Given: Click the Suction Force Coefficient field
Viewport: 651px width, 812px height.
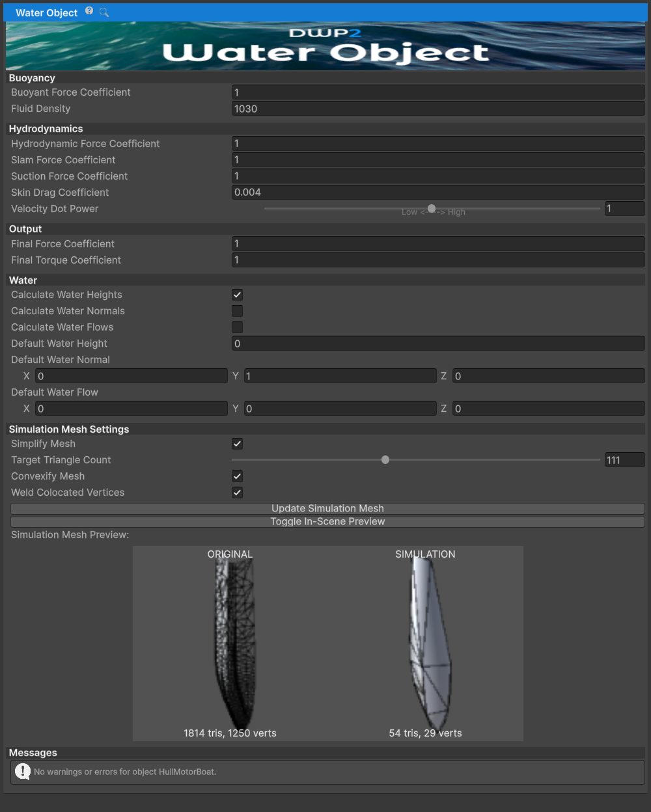Looking at the screenshot, I should point(438,176).
